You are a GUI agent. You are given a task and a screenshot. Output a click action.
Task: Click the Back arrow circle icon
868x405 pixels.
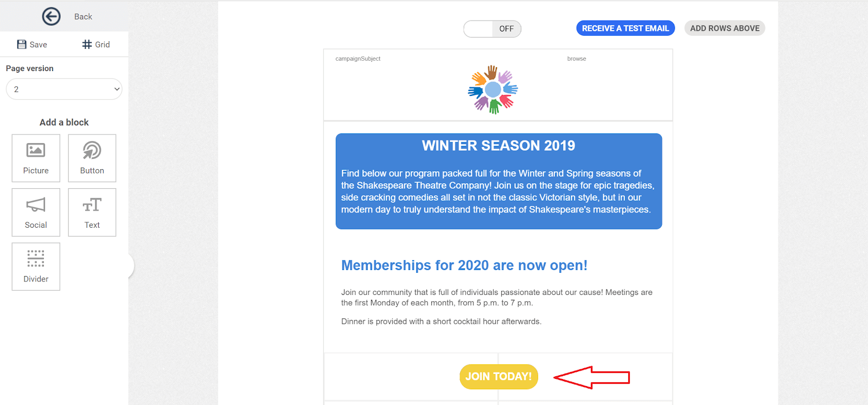pyautogui.click(x=51, y=16)
